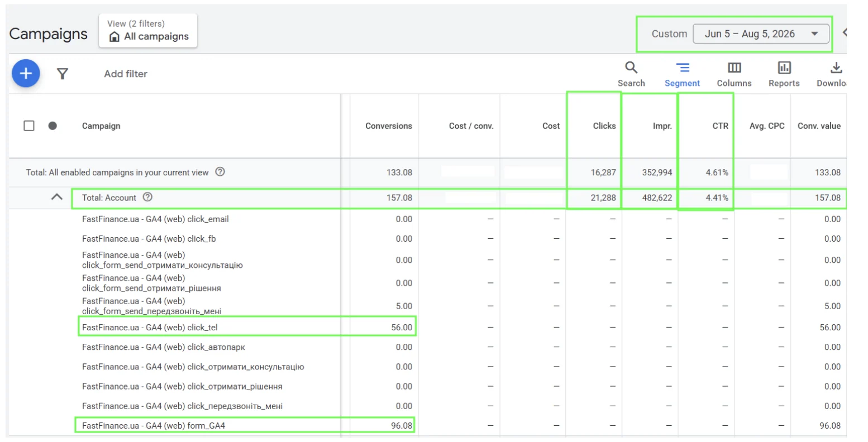Sort by the Conversions column header
The height and width of the screenshot is (442, 868).
[x=389, y=126]
